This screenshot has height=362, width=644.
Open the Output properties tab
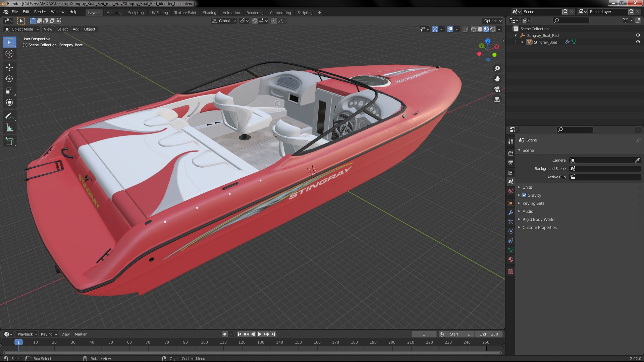pos(511,163)
